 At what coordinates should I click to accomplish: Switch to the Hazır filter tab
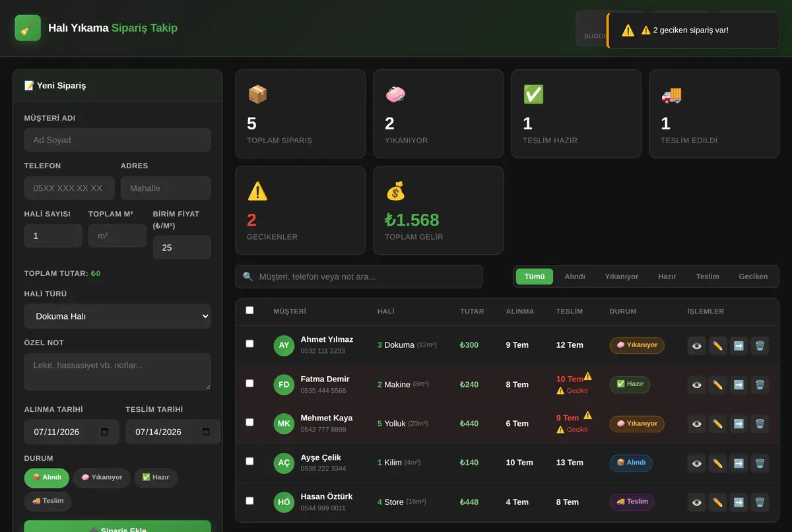pyautogui.click(x=667, y=277)
